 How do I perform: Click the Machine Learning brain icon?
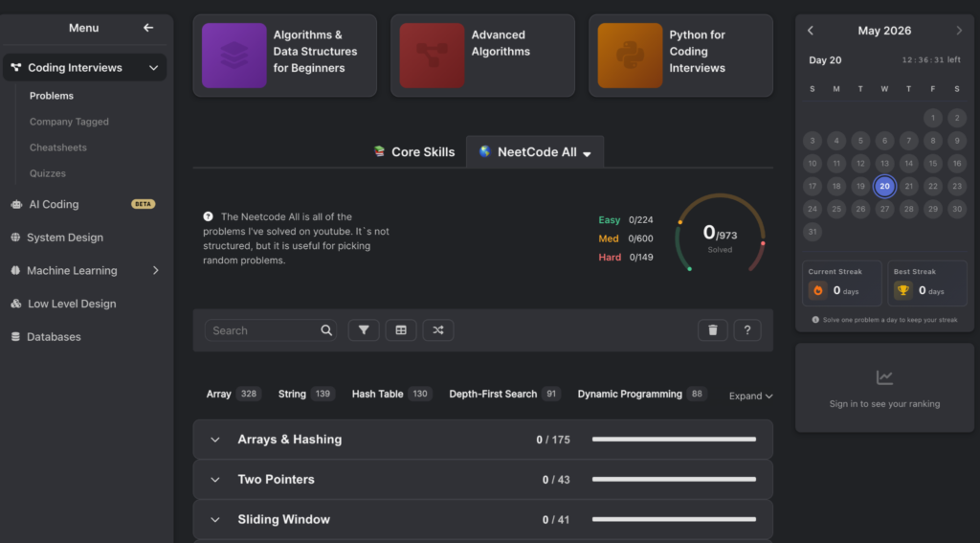(x=15, y=271)
